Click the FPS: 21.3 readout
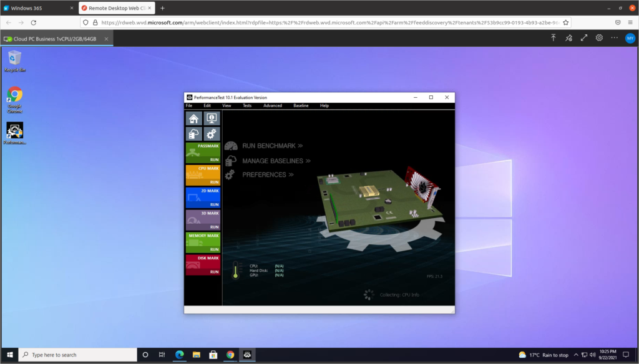The image size is (639, 364). pyautogui.click(x=434, y=277)
